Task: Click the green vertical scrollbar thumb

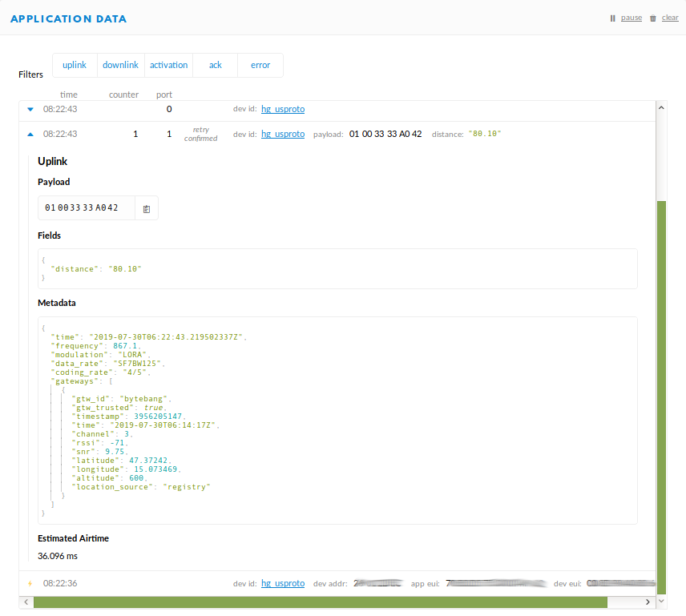Action: [661, 398]
